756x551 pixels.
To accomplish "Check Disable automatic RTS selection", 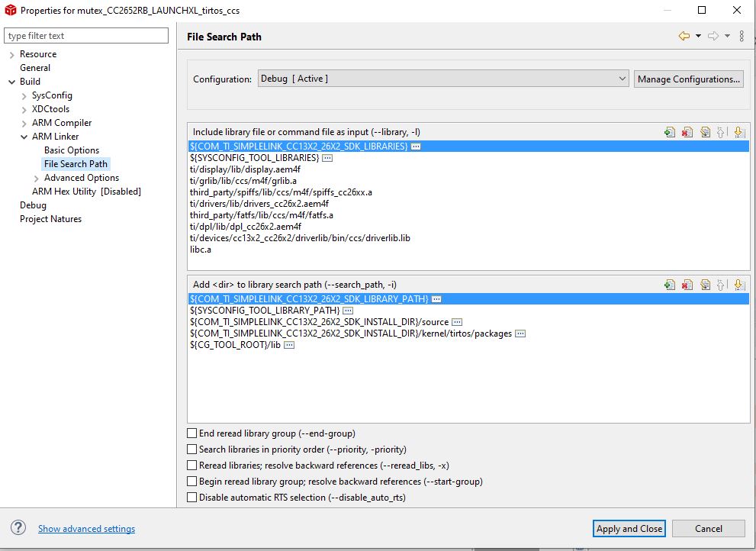I will (x=192, y=497).
